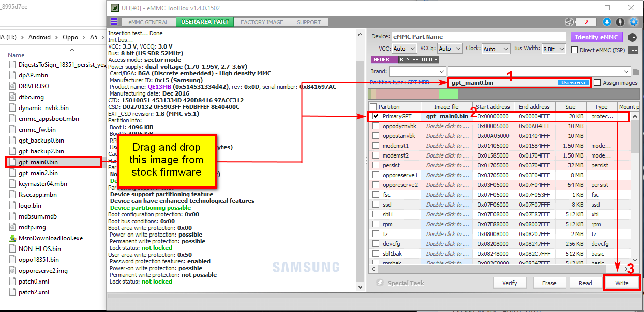Select the USERAREA PART tab

(x=204, y=22)
